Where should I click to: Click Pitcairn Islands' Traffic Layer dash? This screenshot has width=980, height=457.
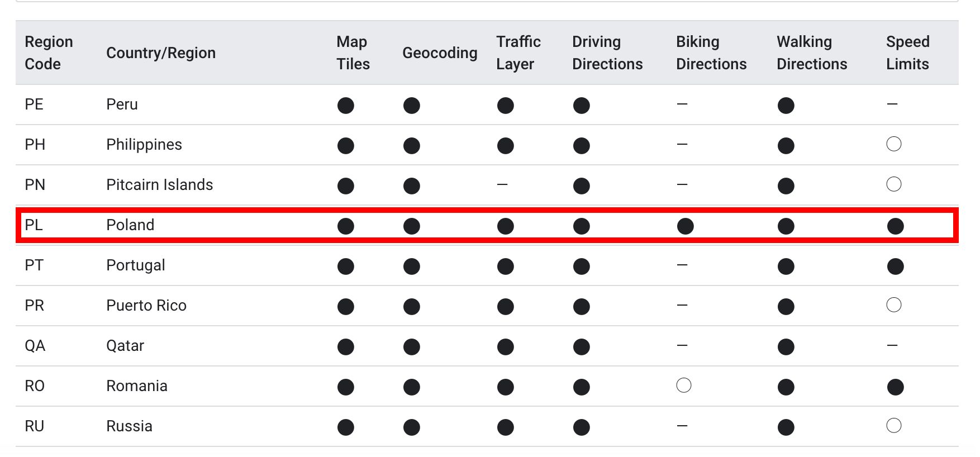click(x=502, y=184)
